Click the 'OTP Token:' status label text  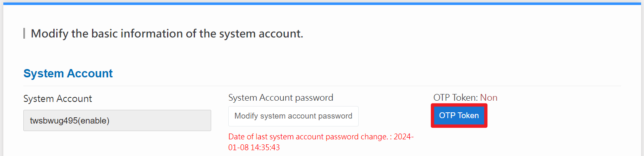click(x=455, y=98)
